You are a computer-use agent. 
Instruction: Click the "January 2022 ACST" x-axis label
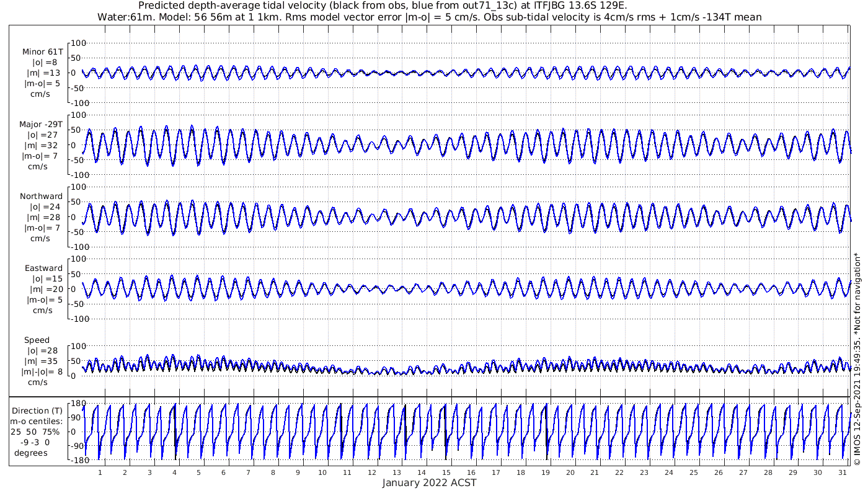(x=429, y=483)
